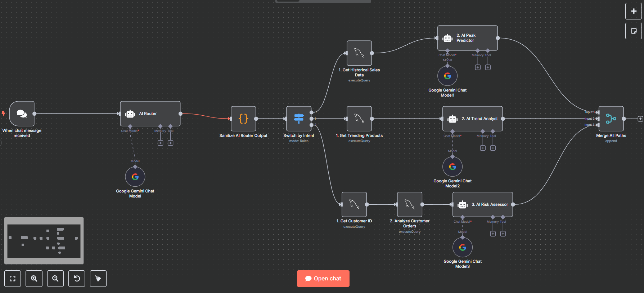Click the "When chat message received" label

pyautogui.click(x=22, y=133)
